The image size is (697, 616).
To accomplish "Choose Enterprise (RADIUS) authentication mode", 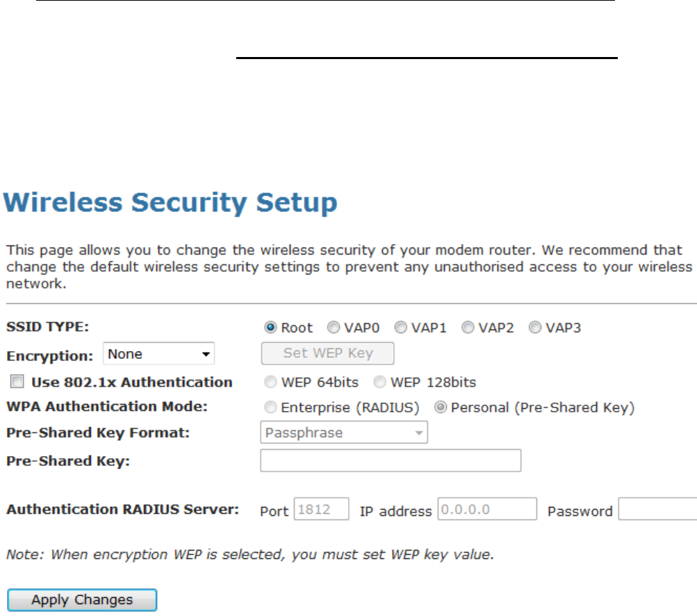I will pyautogui.click(x=270, y=408).
